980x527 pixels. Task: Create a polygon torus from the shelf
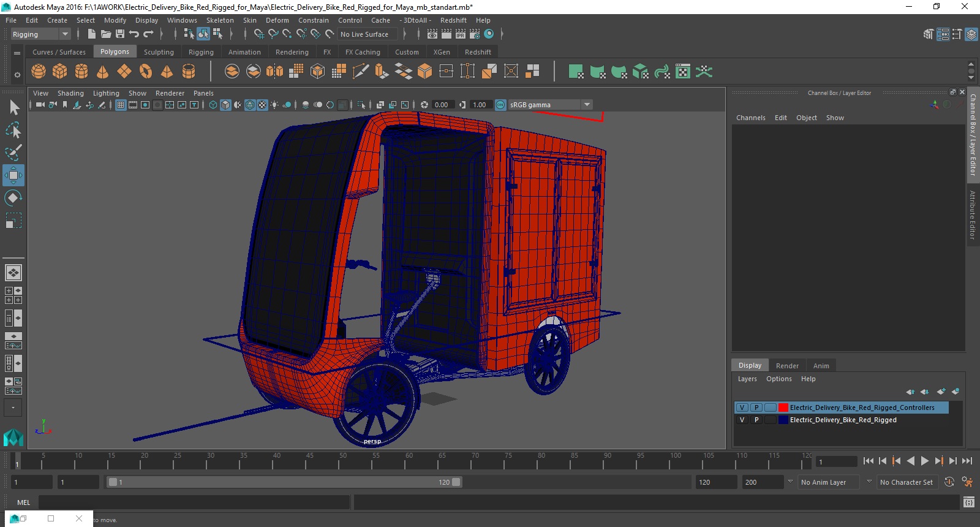(146, 72)
